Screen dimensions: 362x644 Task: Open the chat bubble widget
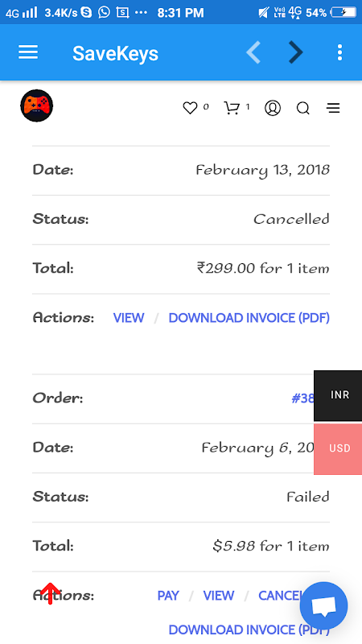click(x=324, y=606)
